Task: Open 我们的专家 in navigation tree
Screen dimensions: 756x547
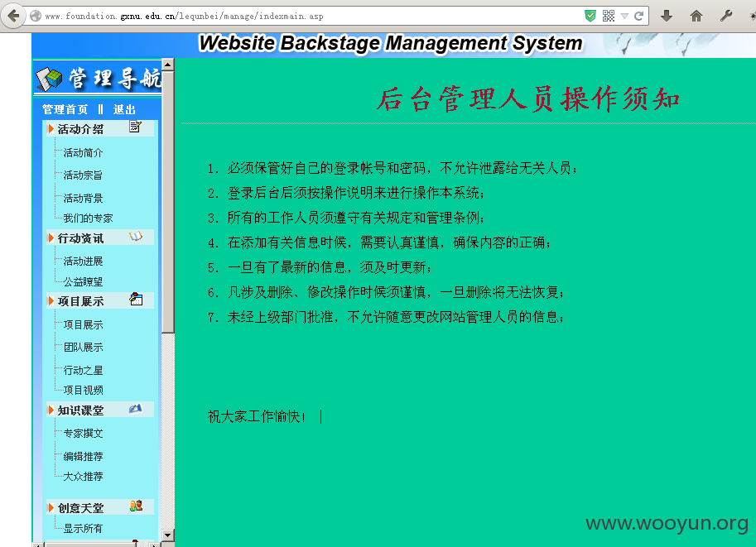Action: [x=88, y=218]
